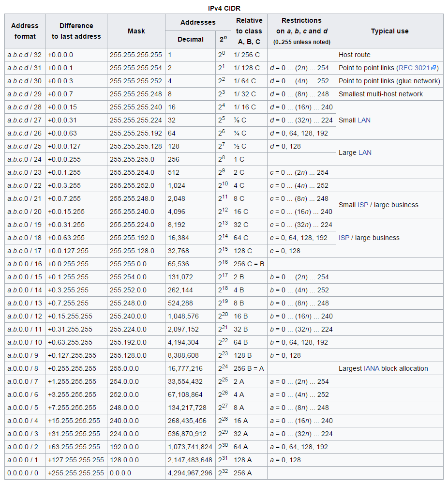Click the 'Decimal' sub-header under Addresses
Viewport: 448px width, 485px height.
(190, 39)
